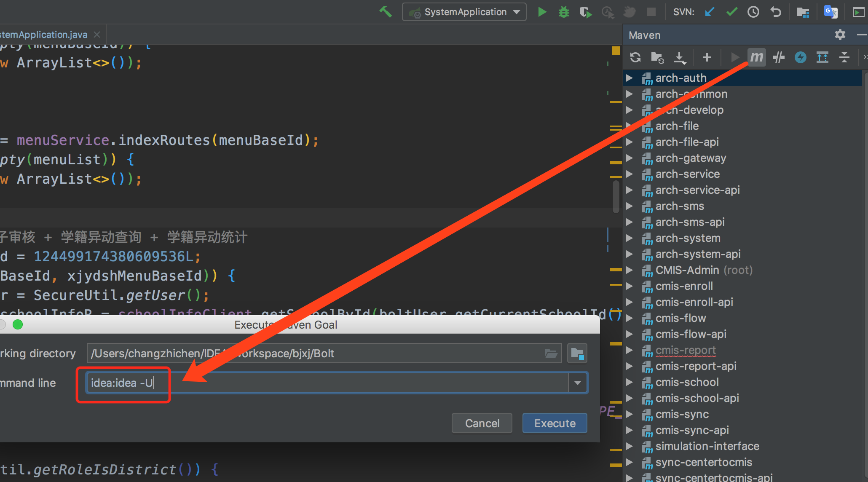The image size is (868, 482).
Task: Expand the simulation-interface module
Action: 629,446
